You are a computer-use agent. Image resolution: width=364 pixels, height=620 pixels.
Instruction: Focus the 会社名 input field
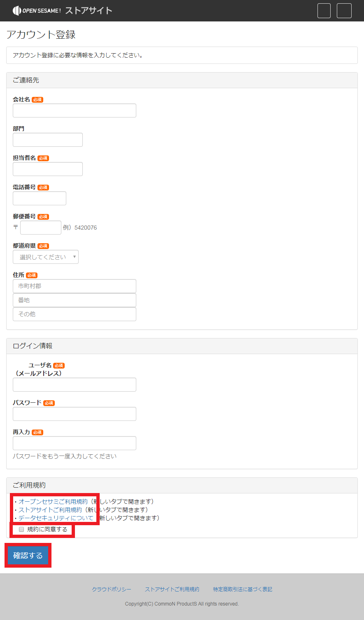pos(75,110)
